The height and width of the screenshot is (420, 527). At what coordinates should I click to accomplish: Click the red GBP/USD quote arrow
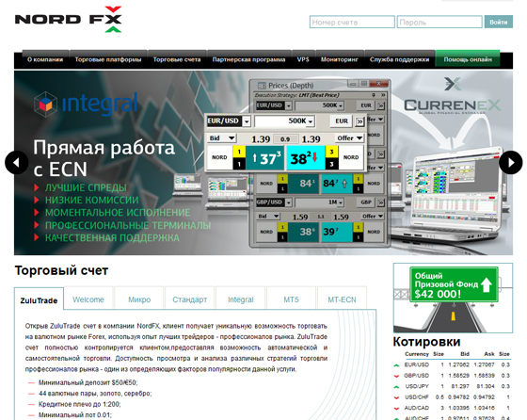coord(396,376)
